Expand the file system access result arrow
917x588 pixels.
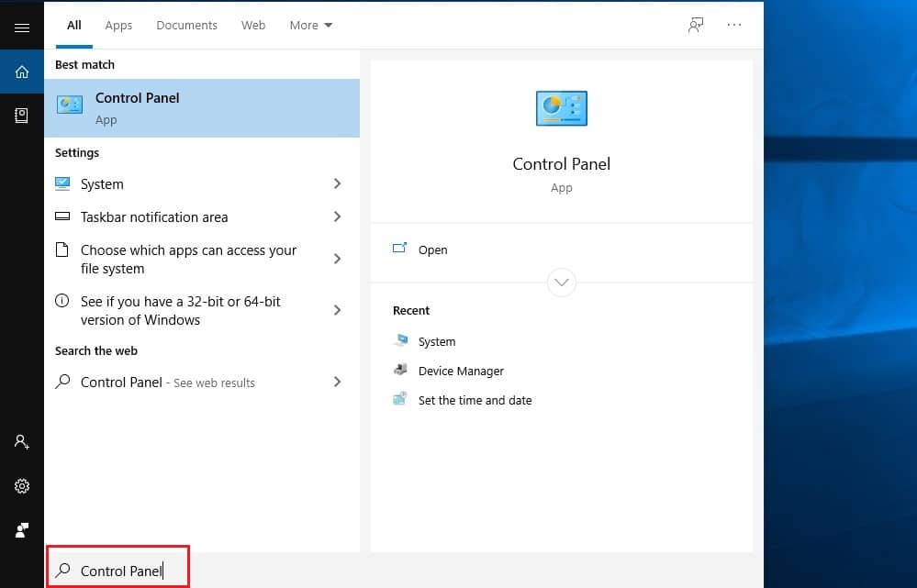338,259
